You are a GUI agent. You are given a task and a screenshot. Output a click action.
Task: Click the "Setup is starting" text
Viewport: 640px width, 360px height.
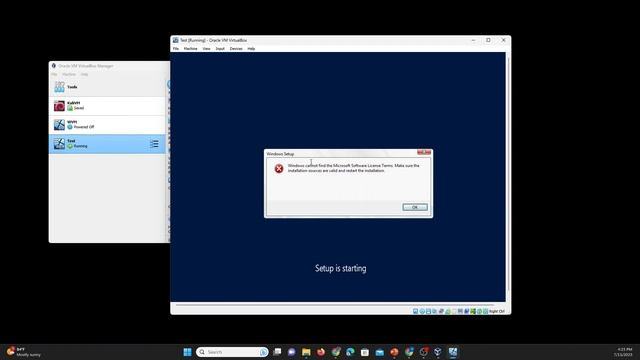(x=341, y=268)
